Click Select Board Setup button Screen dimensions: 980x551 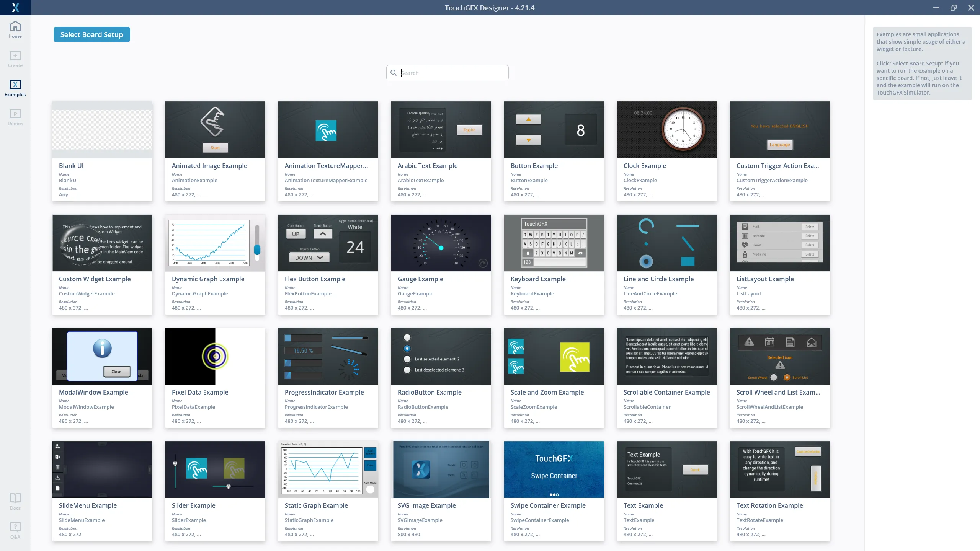click(91, 34)
